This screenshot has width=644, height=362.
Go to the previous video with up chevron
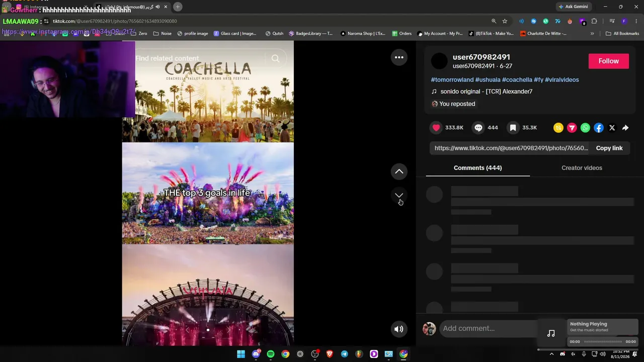(x=399, y=171)
